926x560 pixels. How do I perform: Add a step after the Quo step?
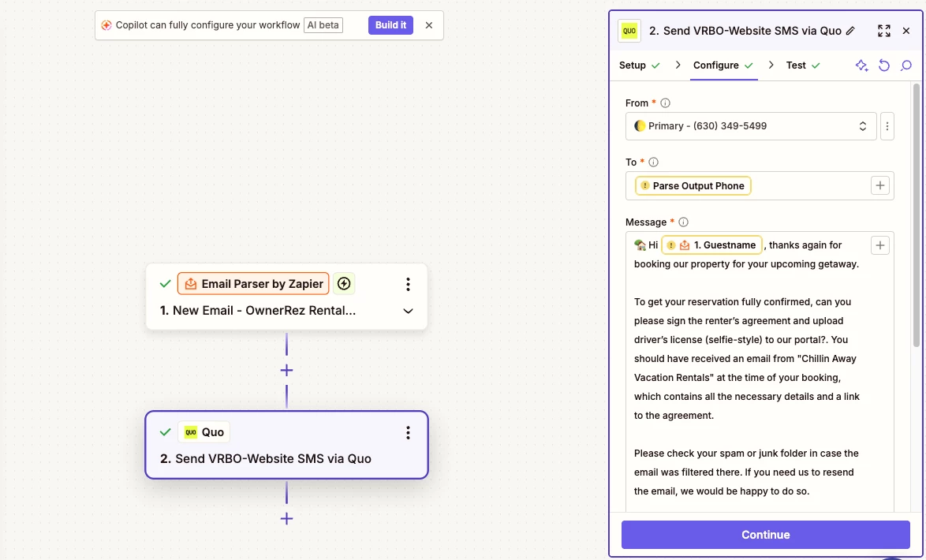pyautogui.click(x=286, y=519)
